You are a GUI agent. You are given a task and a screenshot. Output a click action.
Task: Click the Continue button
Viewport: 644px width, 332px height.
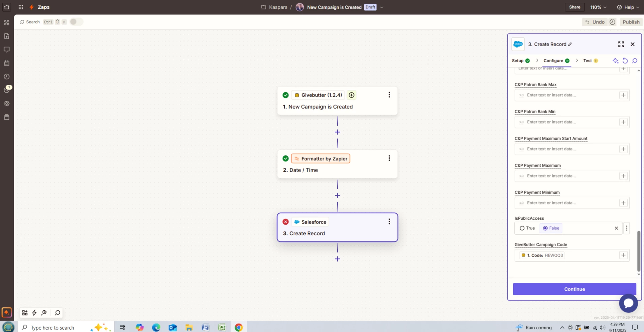575,289
